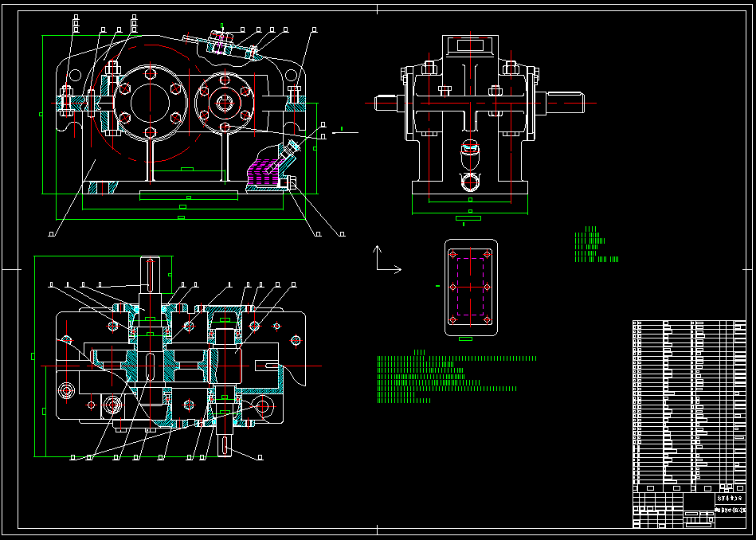This screenshot has height=540, width=756.
Task: Select the magenta dashed rectangle in cover view
Action: [470, 287]
